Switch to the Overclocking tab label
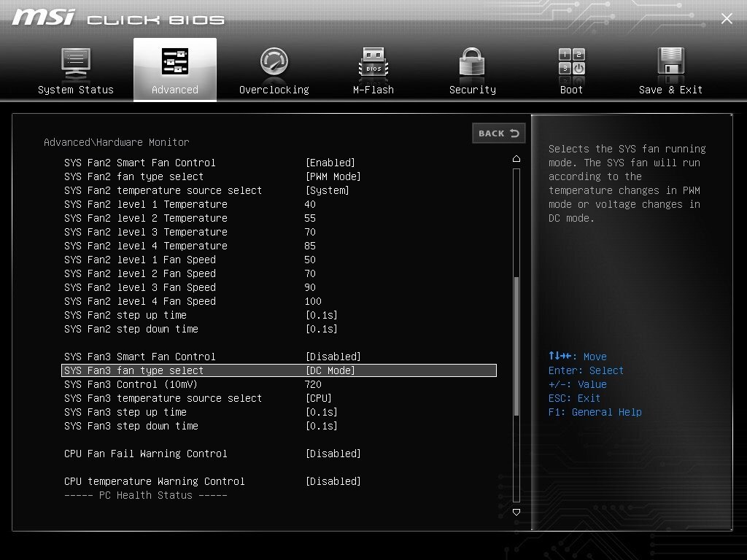This screenshot has width=747, height=560. coord(274,90)
